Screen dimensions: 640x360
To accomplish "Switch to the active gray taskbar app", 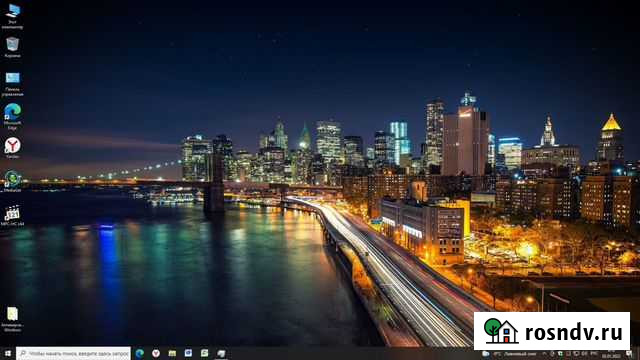I will coord(221,353).
